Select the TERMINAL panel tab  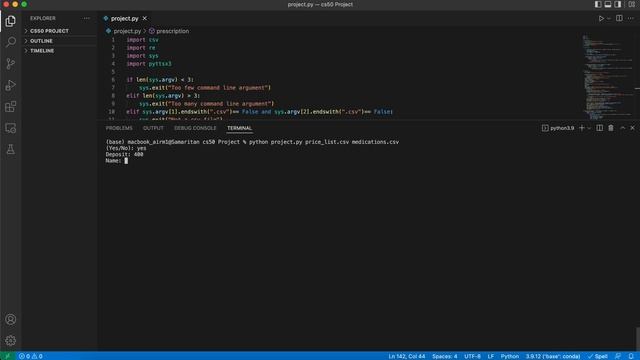pos(239,128)
